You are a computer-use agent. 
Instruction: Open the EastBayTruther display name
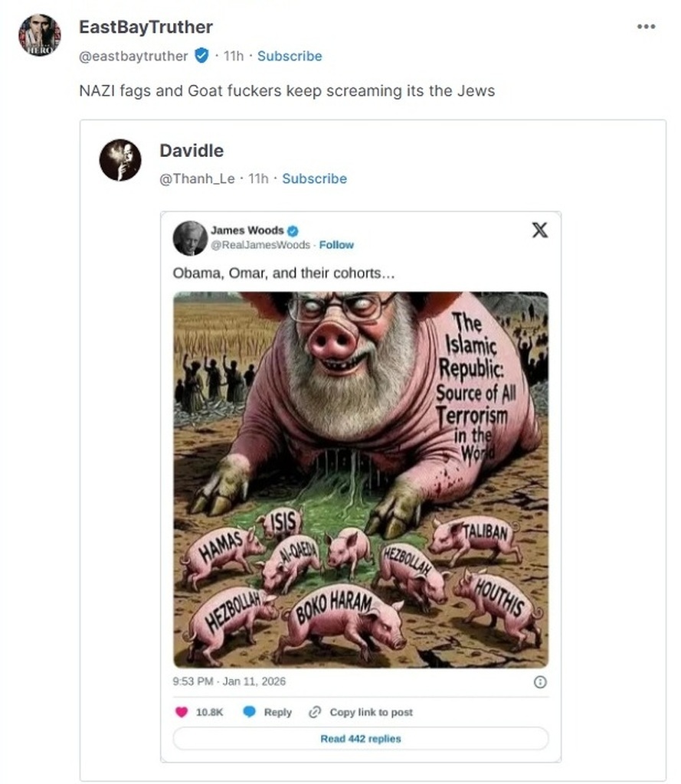coord(146,27)
